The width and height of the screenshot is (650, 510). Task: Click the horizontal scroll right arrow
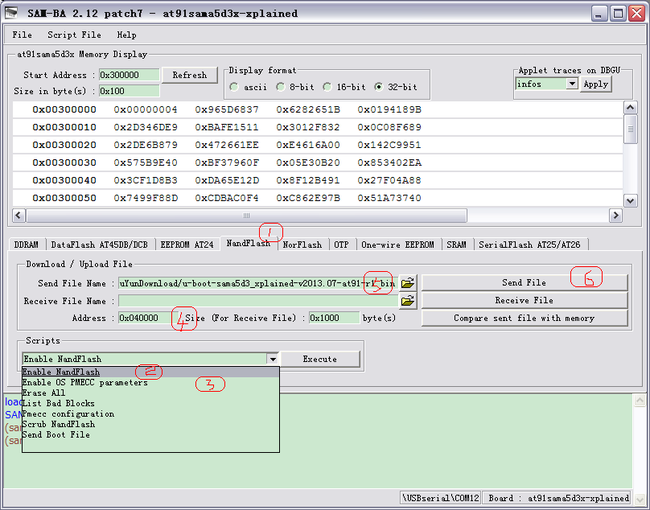click(616, 216)
